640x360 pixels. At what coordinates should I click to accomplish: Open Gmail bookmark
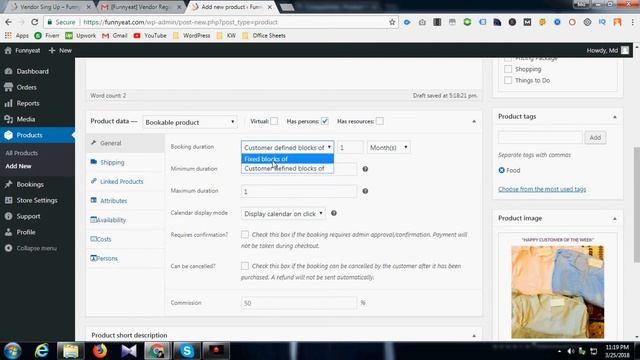click(115, 36)
